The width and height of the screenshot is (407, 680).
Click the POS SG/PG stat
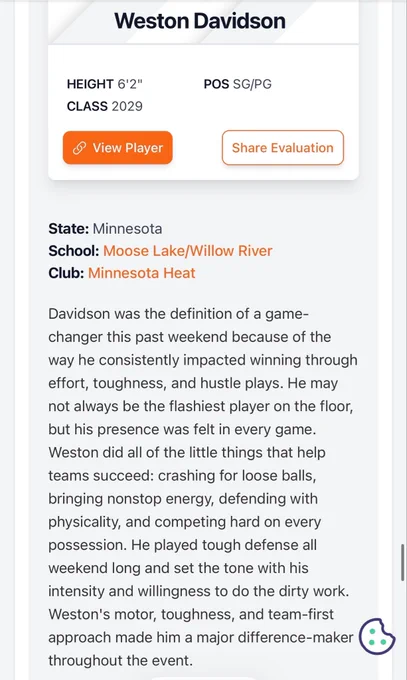pyautogui.click(x=238, y=84)
